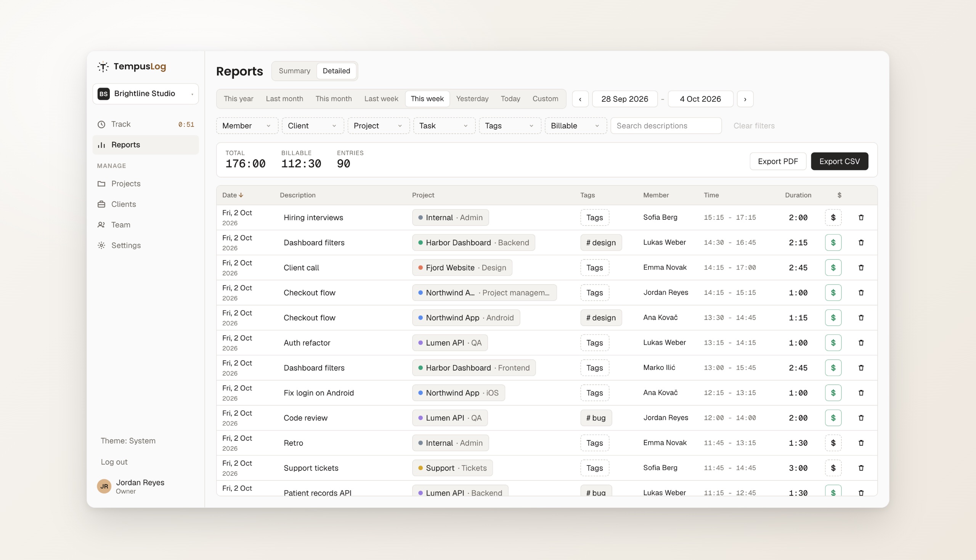Click the # design tag on Lukas Weber's row
The image size is (976, 560).
pos(601,243)
